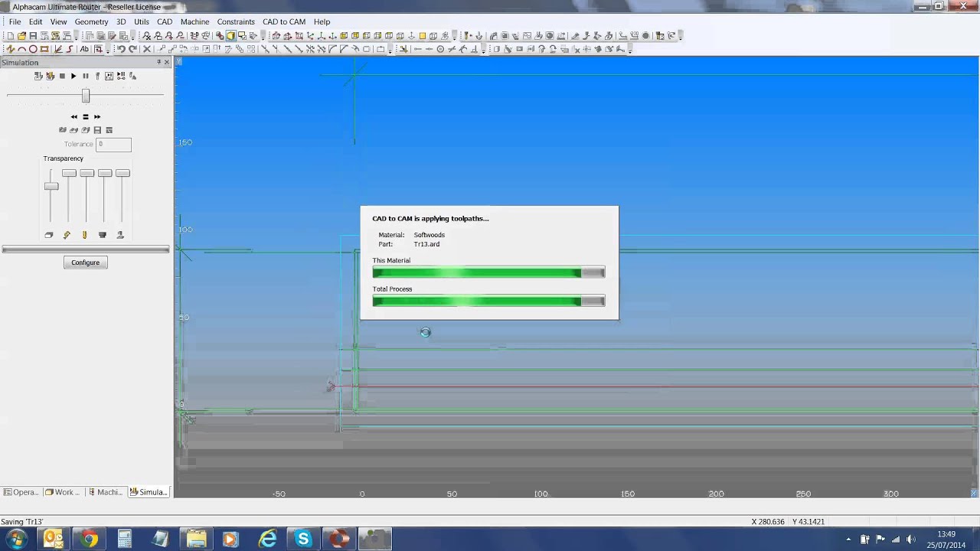Click the X 280.636 coordinate in status bar

(769, 522)
